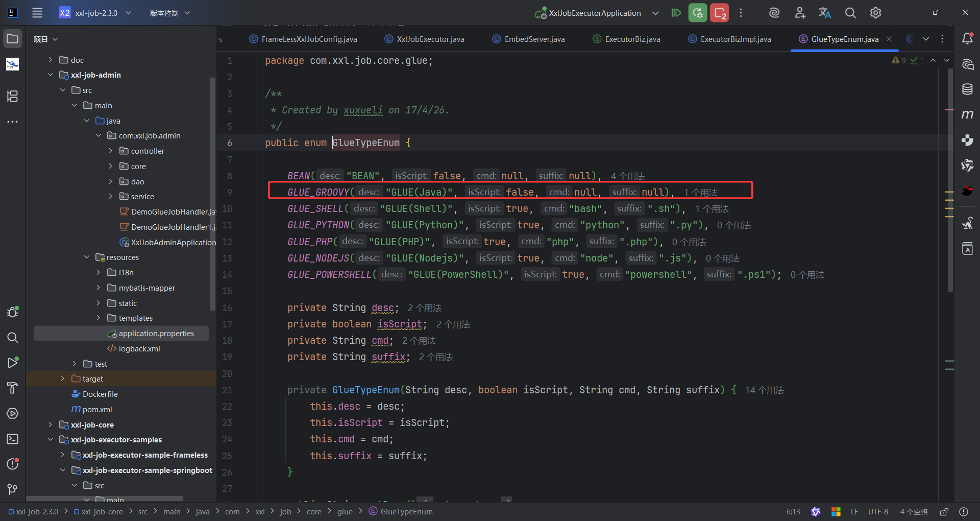Screen dimensions: 980x521
Task: Open the 版本控制 dropdown
Action: point(169,13)
